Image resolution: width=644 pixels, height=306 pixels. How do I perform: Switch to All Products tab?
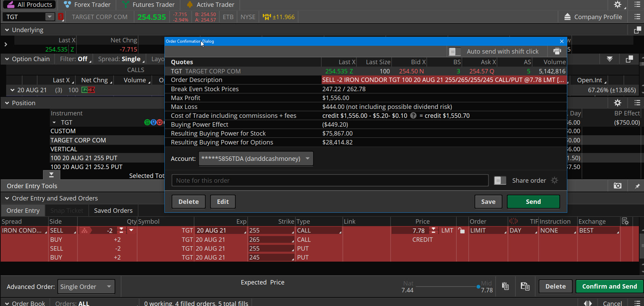click(x=29, y=4)
